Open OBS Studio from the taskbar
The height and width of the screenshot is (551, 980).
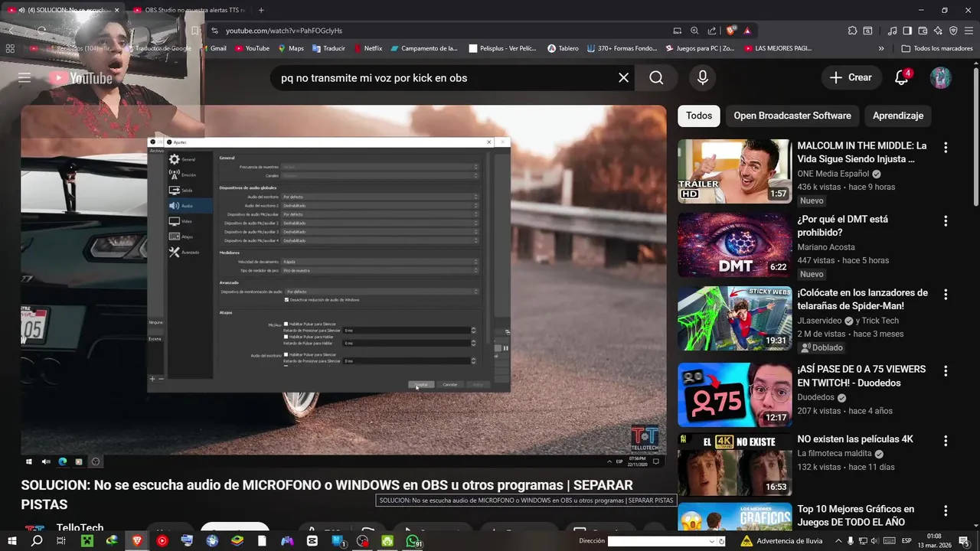coord(363,541)
